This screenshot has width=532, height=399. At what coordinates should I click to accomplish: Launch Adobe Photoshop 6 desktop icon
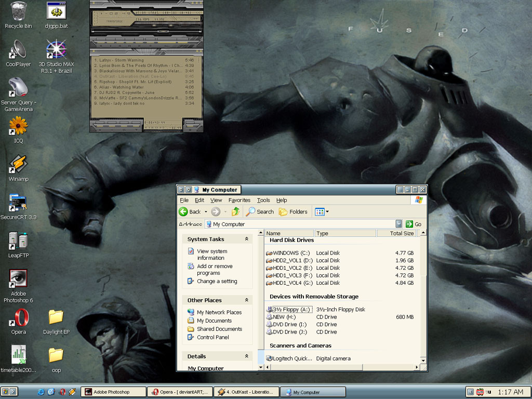click(18, 286)
